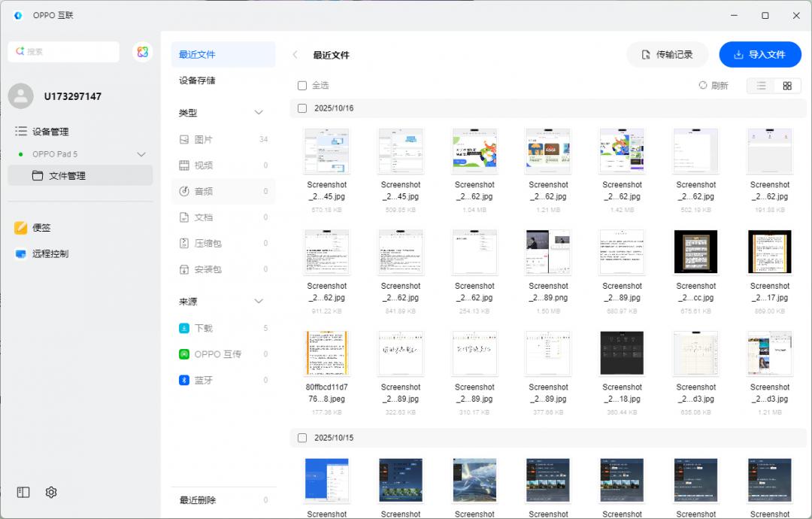Collapse the 类型 type section

tap(259, 112)
